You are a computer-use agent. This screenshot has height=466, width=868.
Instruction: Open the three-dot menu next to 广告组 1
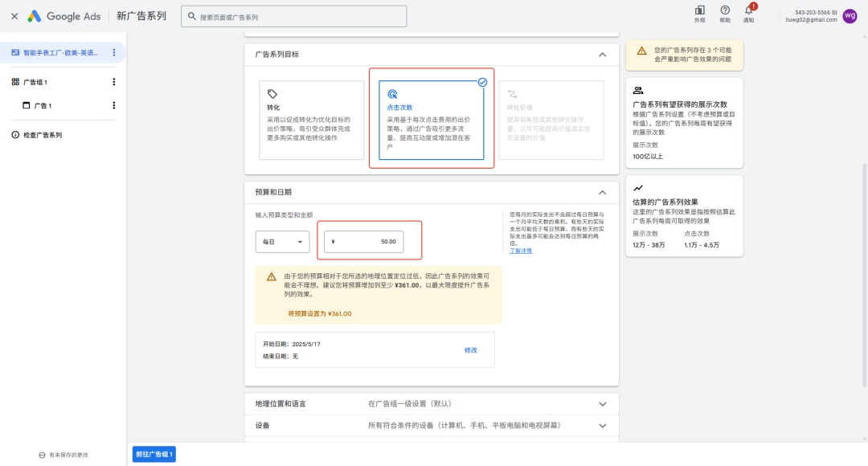click(x=113, y=82)
